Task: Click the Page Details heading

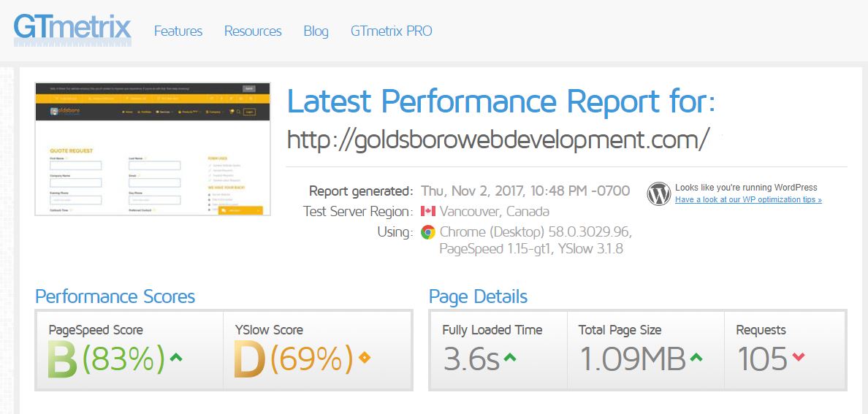Action: (x=479, y=296)
